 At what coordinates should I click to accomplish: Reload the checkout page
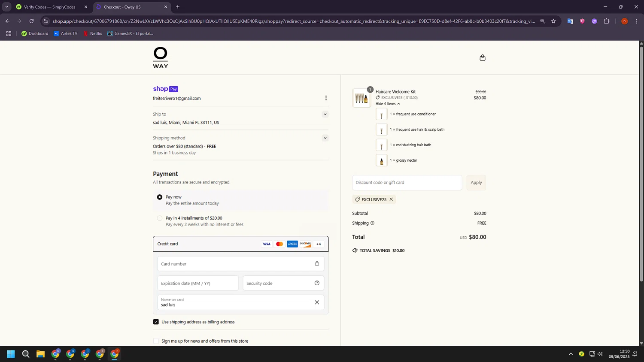(x=31, y=21)
